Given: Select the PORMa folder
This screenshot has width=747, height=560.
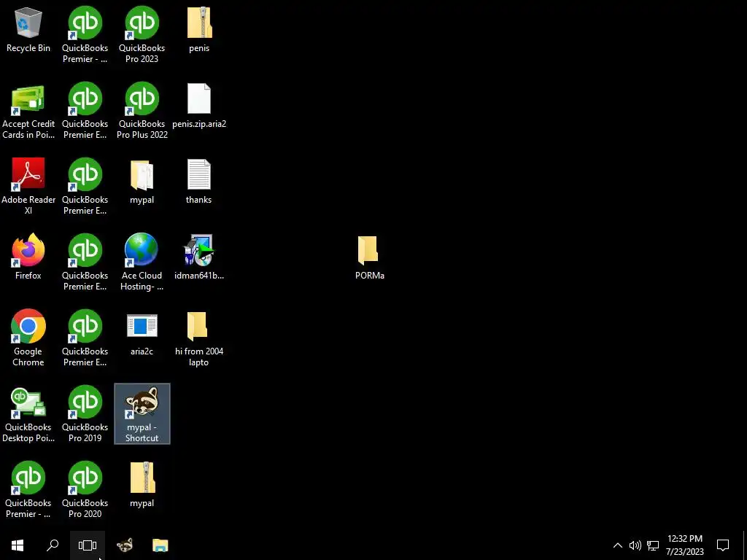Looking at the screenshot, I should coord(369,257).
